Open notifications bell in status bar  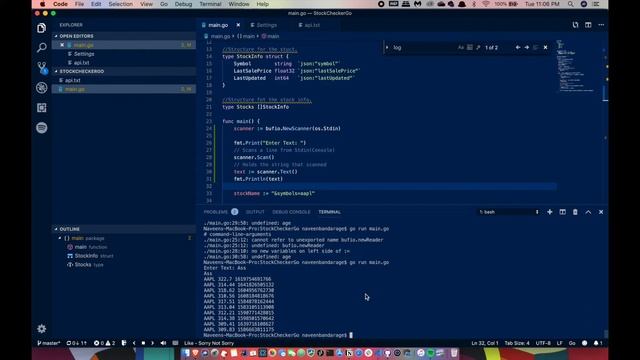pyautogui.click(x=597, y=343)
